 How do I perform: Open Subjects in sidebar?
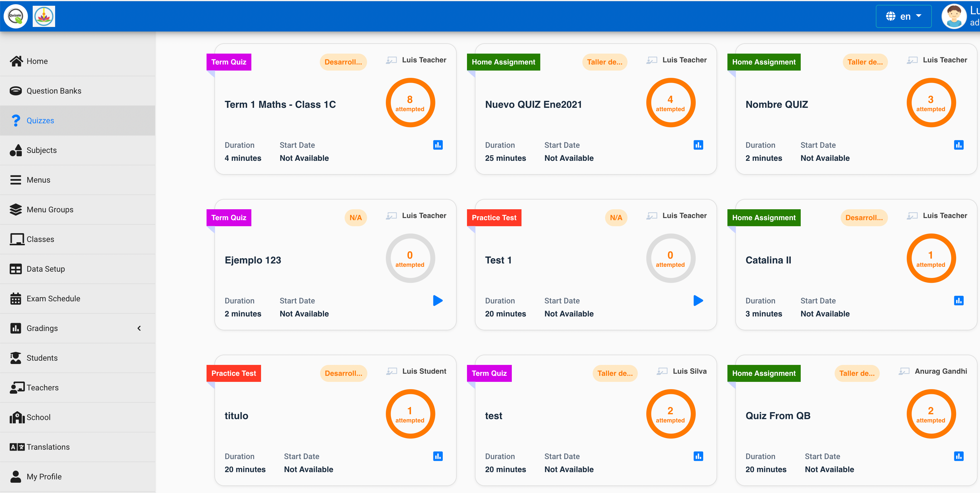78,150
